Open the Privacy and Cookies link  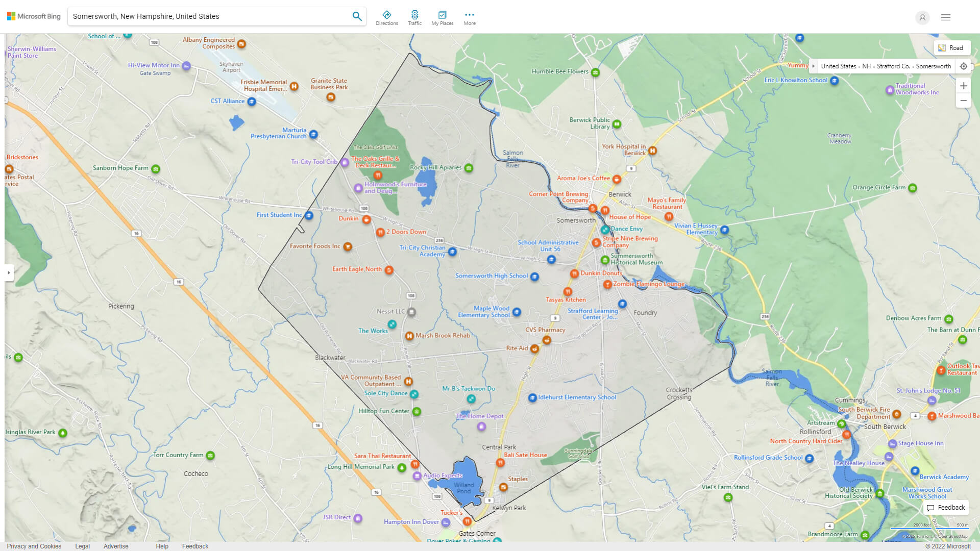pyautogui.click(x=34, y=546)
